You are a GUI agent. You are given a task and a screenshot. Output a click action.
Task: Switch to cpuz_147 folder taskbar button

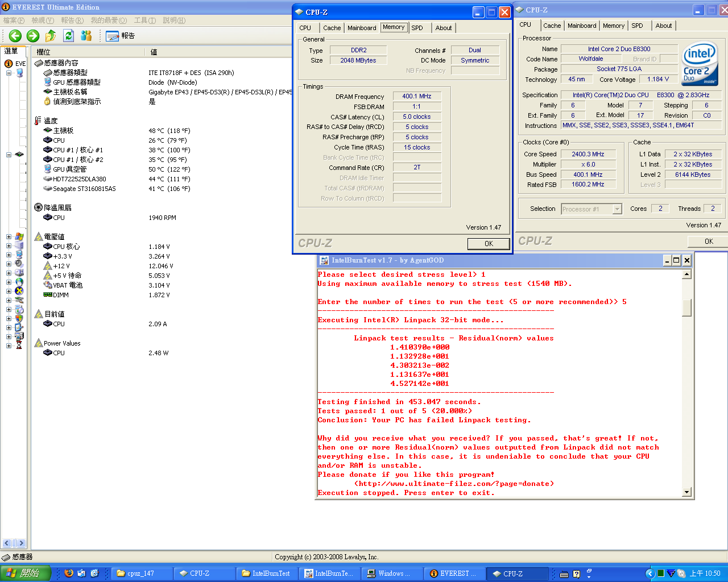[x=140, y=573]
